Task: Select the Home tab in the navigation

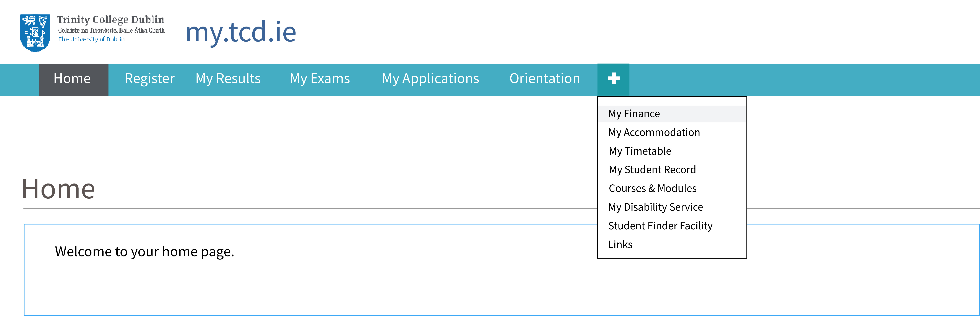Action: pos(72,79)
